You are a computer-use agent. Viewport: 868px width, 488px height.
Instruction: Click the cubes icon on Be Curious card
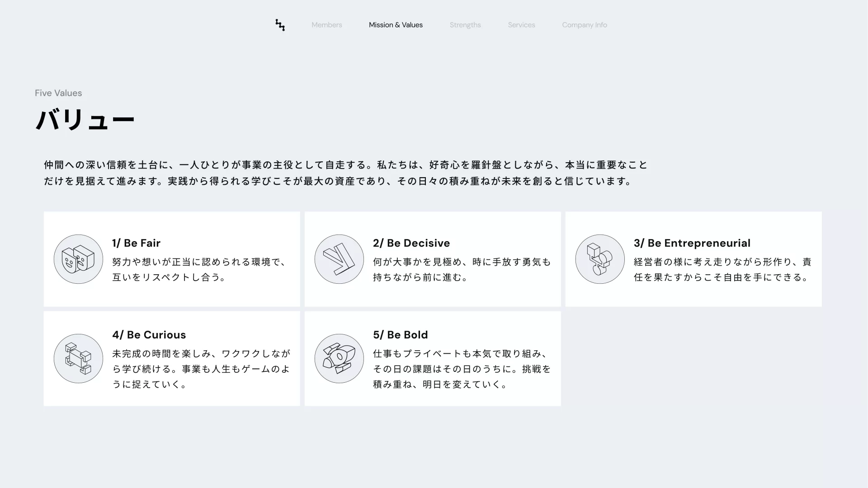pos(78,358)
